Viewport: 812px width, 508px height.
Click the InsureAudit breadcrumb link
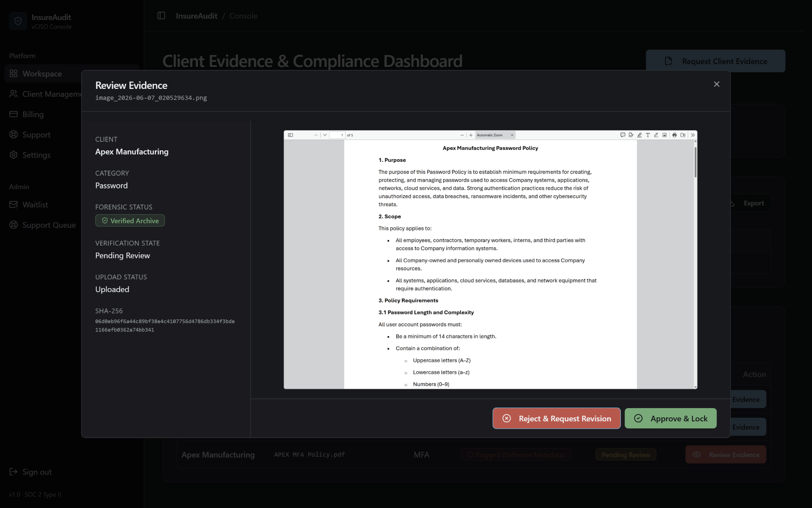[x=196, y=16]
